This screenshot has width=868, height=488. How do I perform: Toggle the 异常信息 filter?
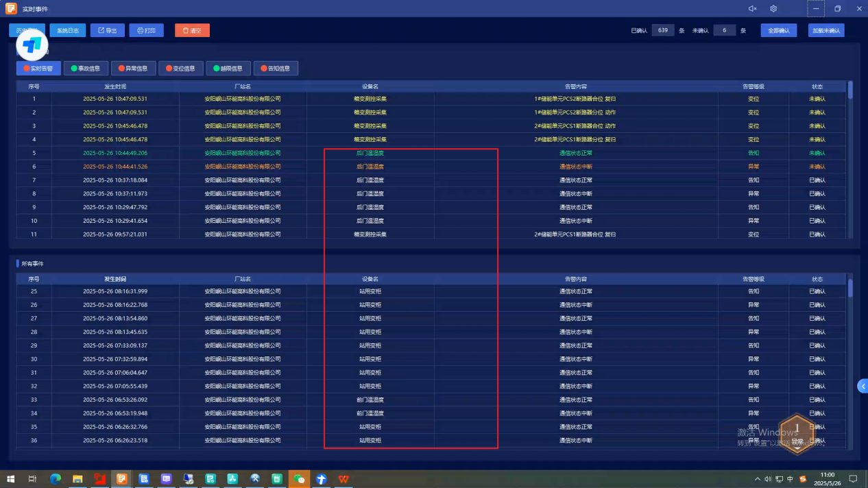(x=133, y=69)
